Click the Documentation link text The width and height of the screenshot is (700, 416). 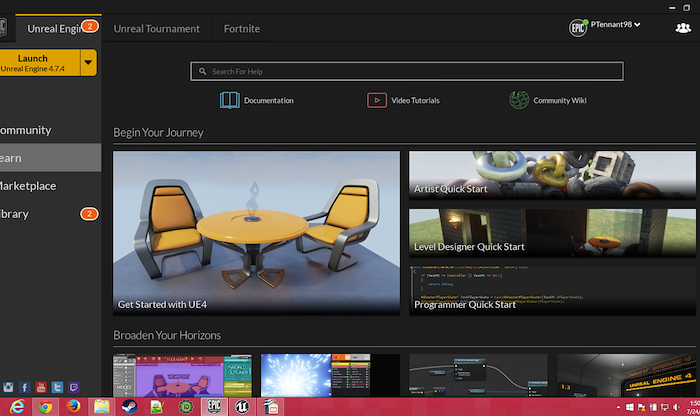click(x=269, y=100)
